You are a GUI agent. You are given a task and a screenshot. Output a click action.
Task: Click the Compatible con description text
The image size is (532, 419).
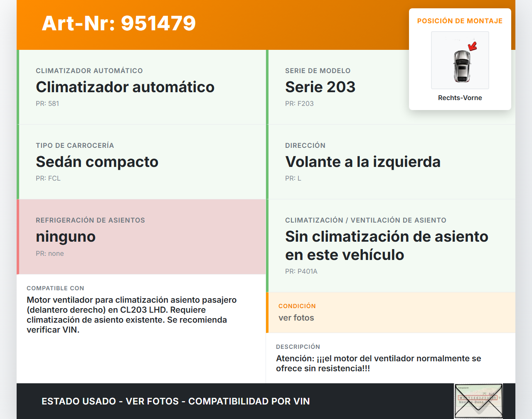132,315
